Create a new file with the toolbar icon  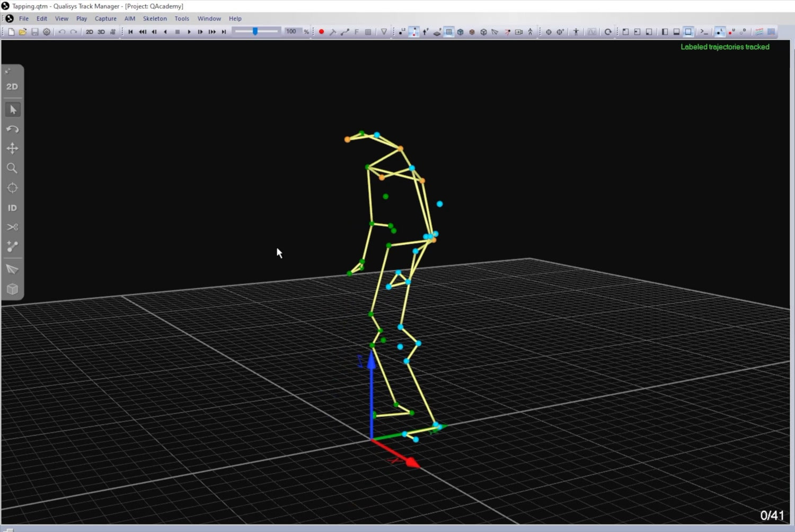[11, 32]
